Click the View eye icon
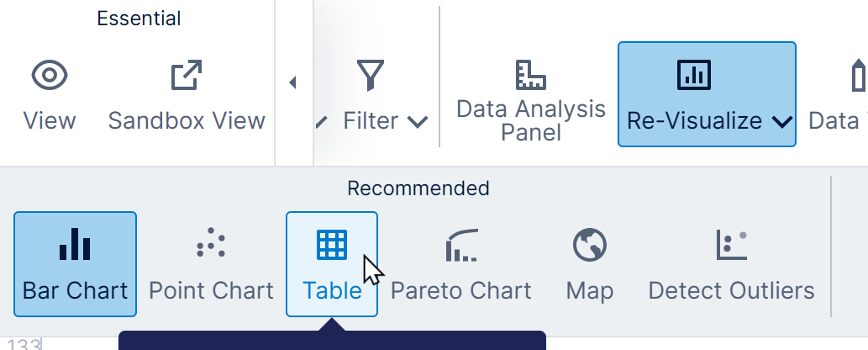The image size is (868, 350). click(x=50, y=76)
